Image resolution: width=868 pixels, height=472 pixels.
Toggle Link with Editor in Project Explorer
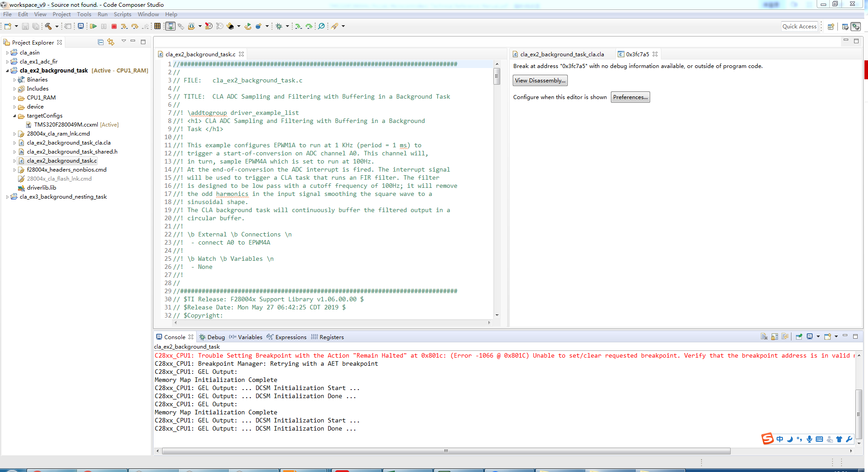[111, 42]
